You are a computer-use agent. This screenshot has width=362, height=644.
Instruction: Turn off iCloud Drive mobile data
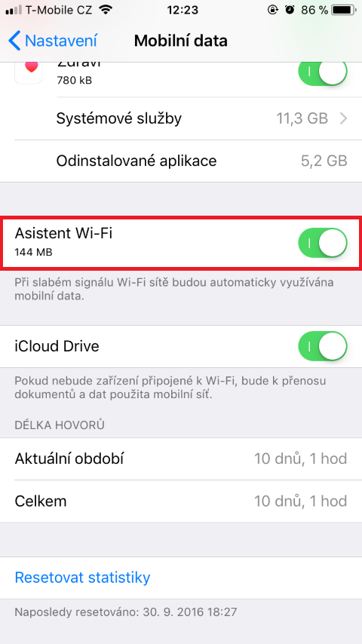(323, 346)
